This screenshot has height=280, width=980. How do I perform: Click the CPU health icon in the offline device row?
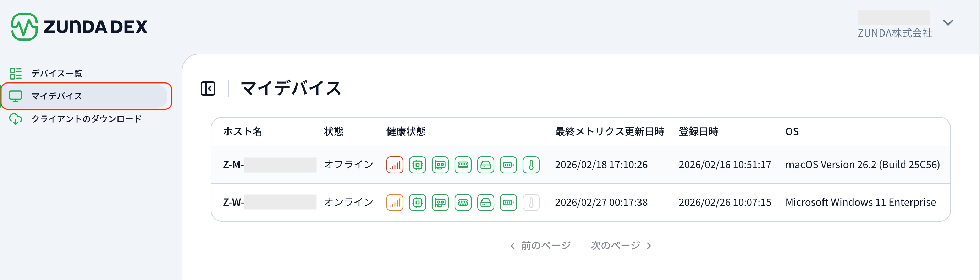click(417, 165)
